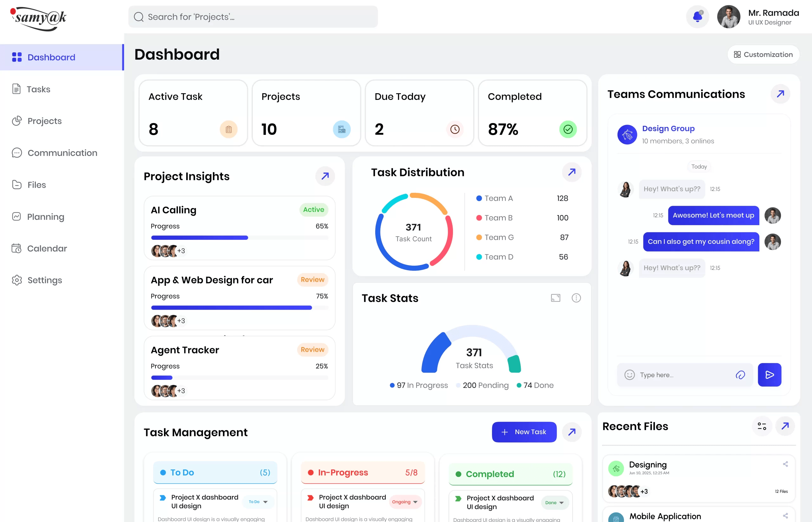Click the Active Task clipboard icon
The height and width of the screenshot is (522, 812).
[x=228, y=129]
